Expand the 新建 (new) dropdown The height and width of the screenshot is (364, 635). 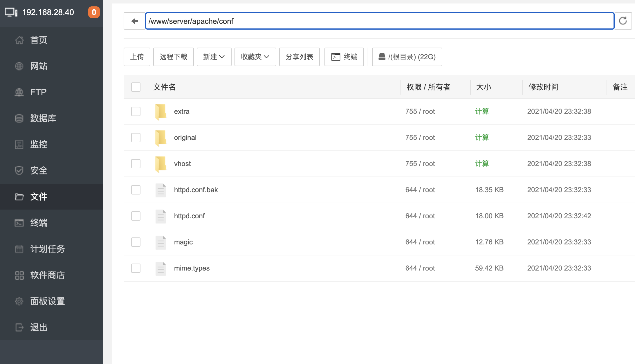pos(214,57)
